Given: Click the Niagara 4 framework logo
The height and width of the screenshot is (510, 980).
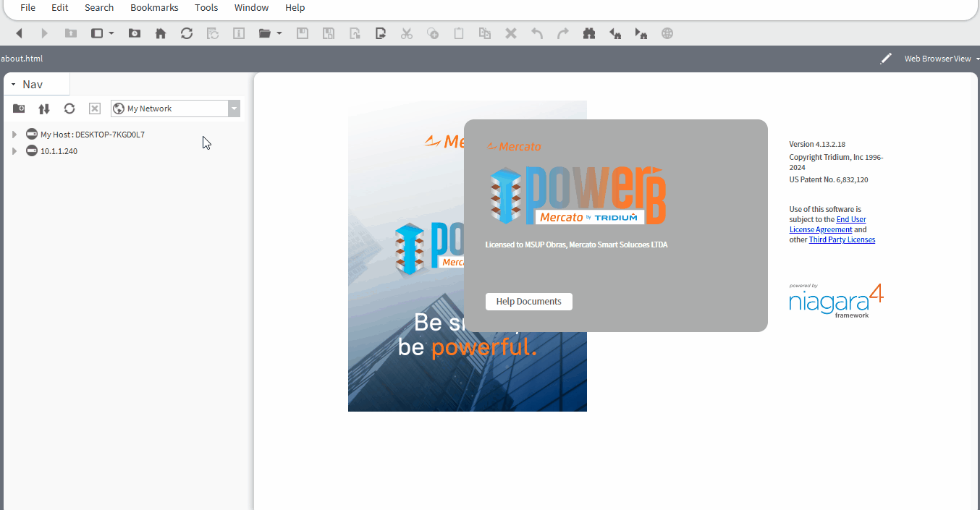Looking at the screenshot, I should (x=836, y=300).
